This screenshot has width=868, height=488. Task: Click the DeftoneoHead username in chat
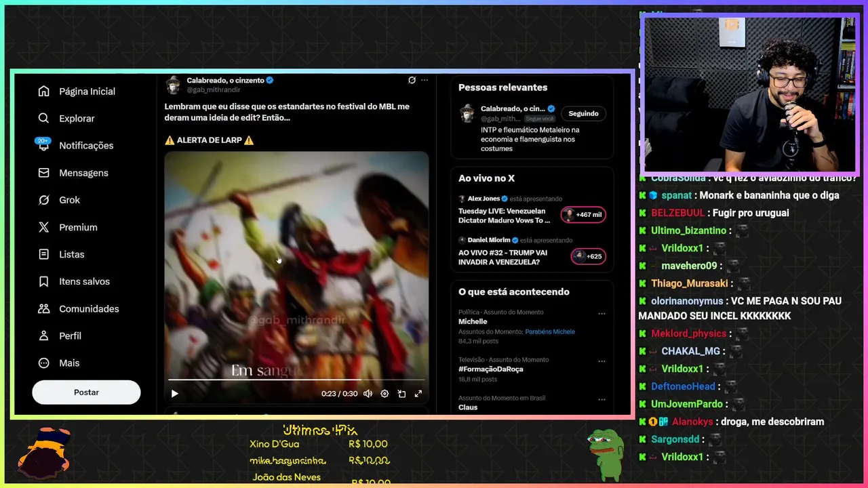(683, 386)
